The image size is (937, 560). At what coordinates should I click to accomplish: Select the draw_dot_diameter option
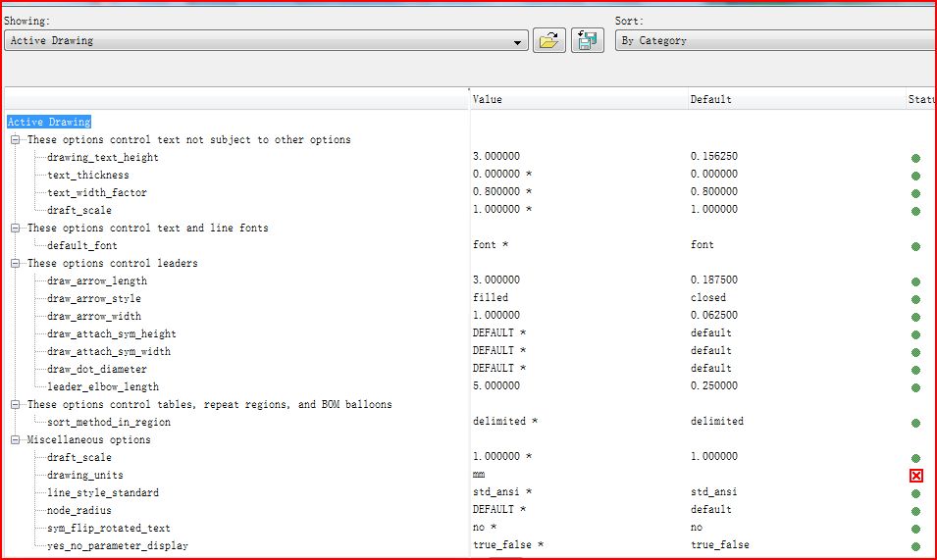pos(97,369)
